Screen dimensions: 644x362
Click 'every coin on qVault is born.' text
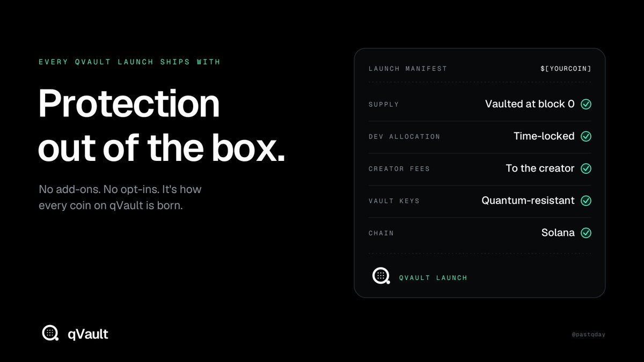[x=111, y=205]
